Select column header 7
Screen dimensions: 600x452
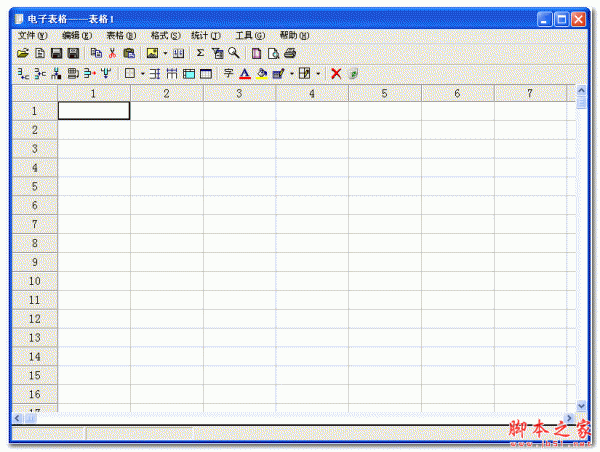pos(530,93)
